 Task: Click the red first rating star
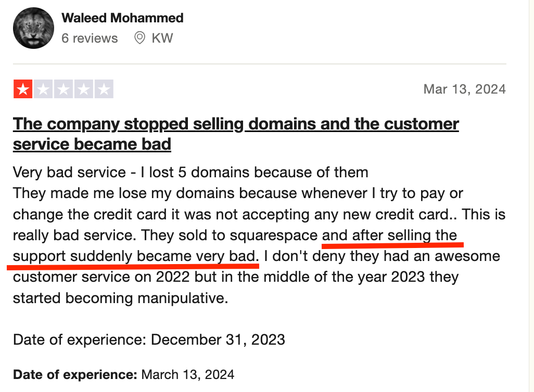coord(23,89)
